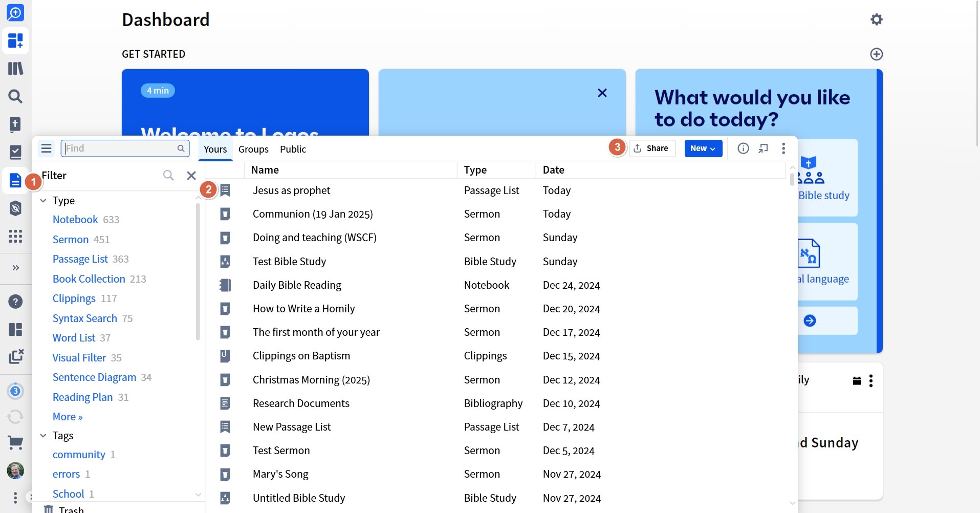The width and height of the screenshot is (980, 513).
Task: Click the Trash item in filter pane
Action: [63, 509]
